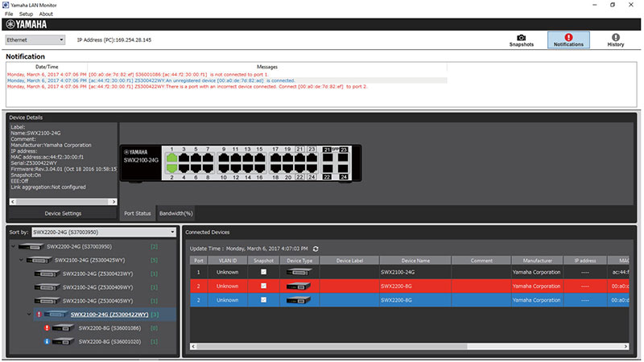Select notification 'is not connected to port 1'
This screenshot has width=644, height=362.
point(226,75)
